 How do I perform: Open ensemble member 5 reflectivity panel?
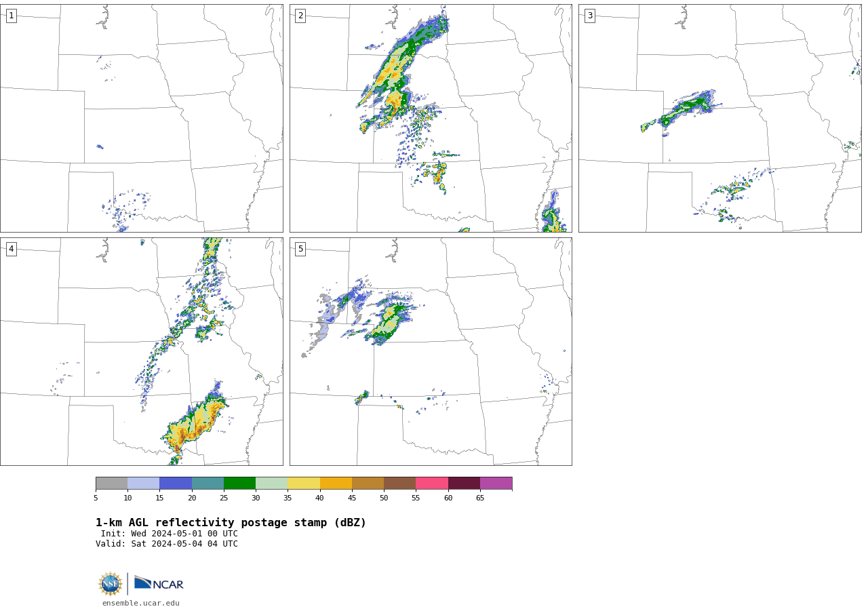[x=431, y=351]
